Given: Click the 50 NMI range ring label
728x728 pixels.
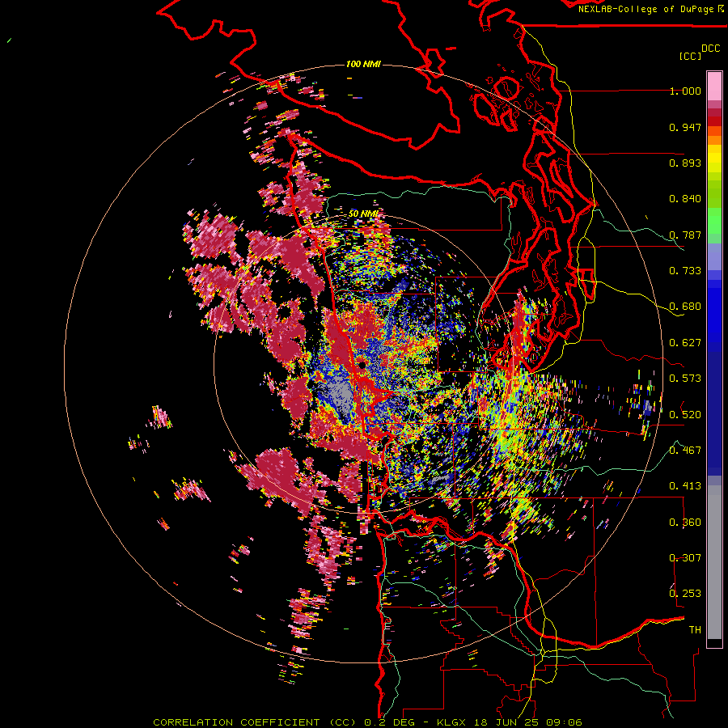Looking at the screenshot, I should pos(363,214).
